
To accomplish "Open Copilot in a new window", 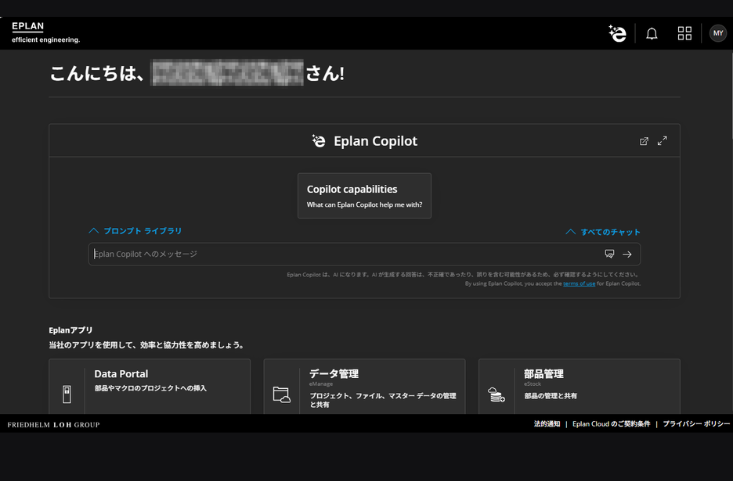I will [644, 141].
